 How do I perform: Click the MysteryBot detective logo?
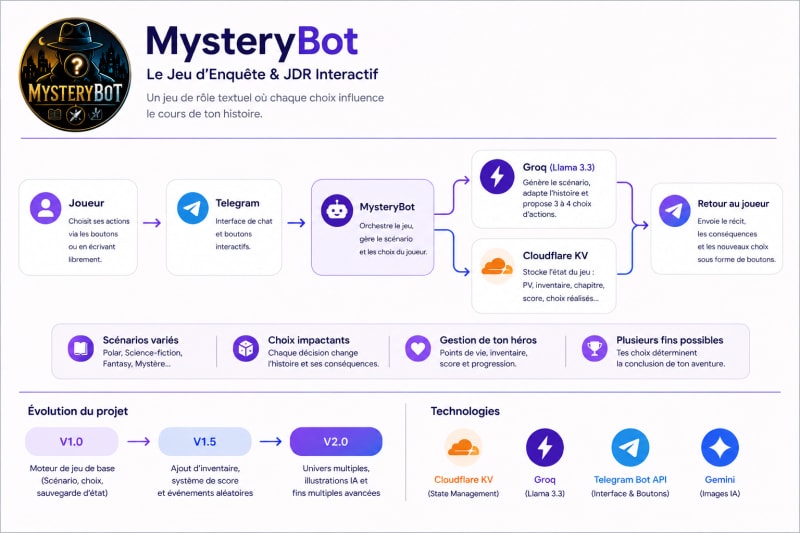coord(75,74)
